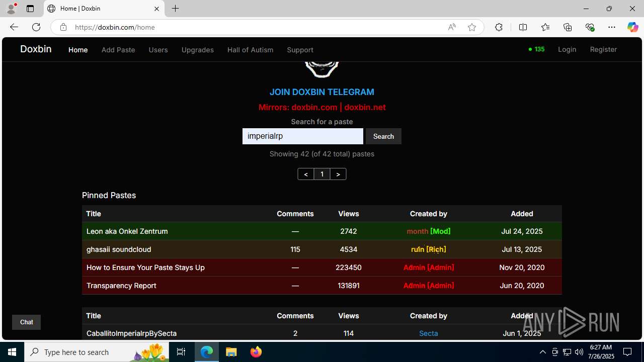Open the Extensions puzzle icon

(499, 27)
